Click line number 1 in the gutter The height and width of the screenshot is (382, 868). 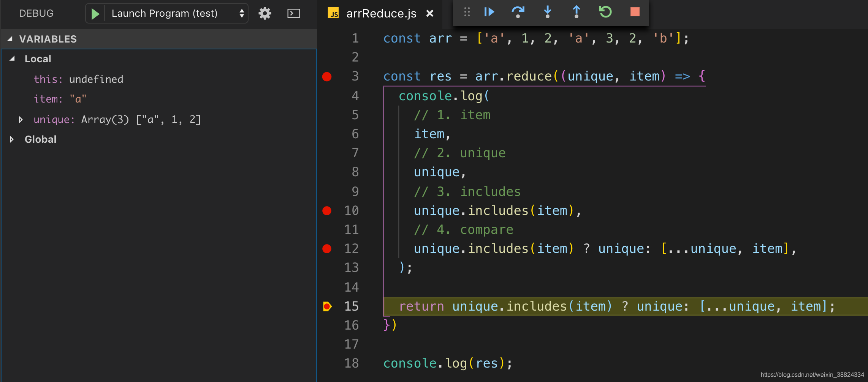click(x=355, y=38)
